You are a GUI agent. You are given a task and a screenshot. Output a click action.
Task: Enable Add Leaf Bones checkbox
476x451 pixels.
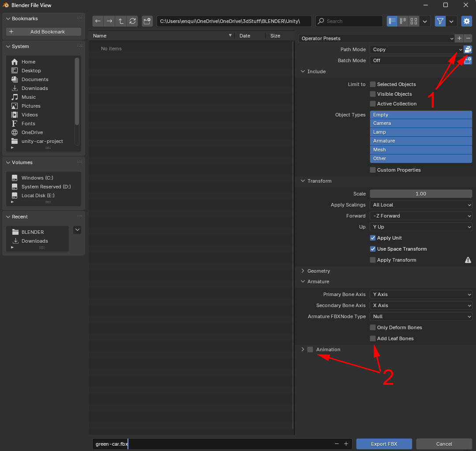coord(373,338)
